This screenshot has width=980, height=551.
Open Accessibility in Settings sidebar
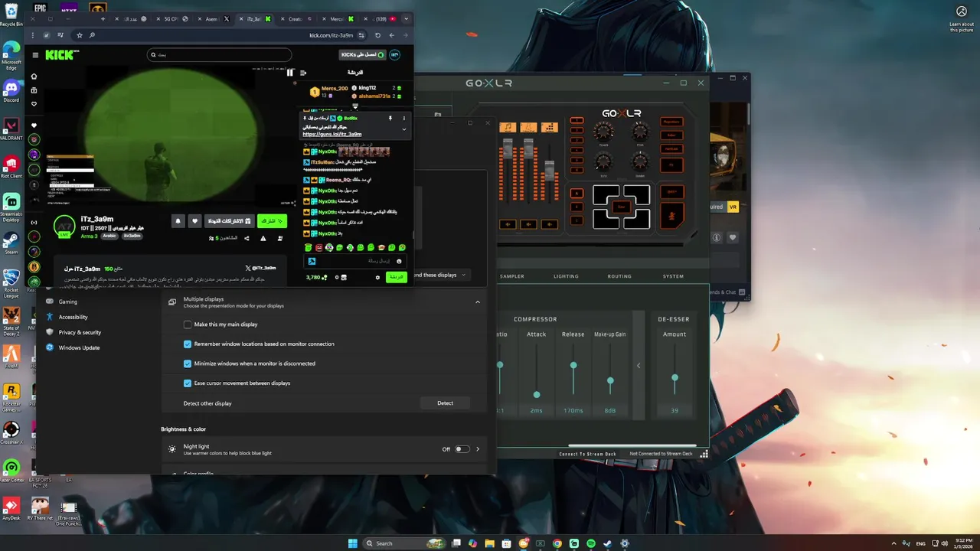coord(73,317)
